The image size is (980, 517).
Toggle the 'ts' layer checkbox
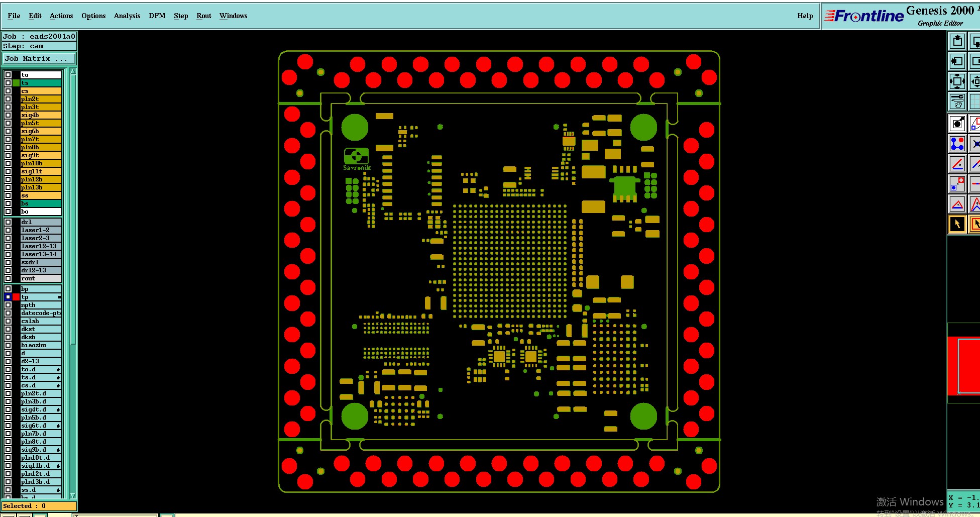[x=8, y=83]
